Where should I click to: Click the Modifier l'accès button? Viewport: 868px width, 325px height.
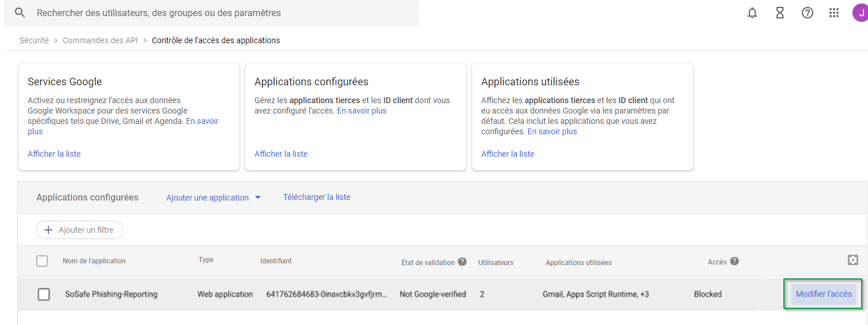pos(823,294)
